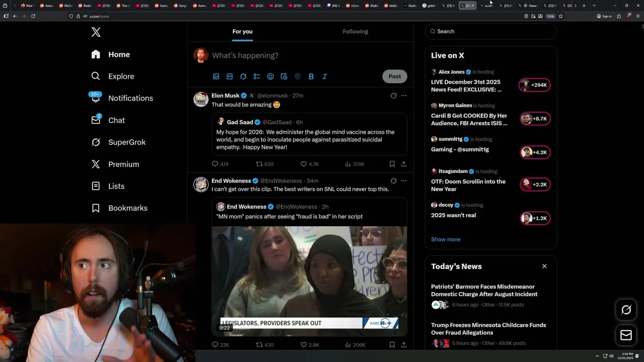Schedule post icon in composer
The image size is (644, 362).
tap(284, 76)
